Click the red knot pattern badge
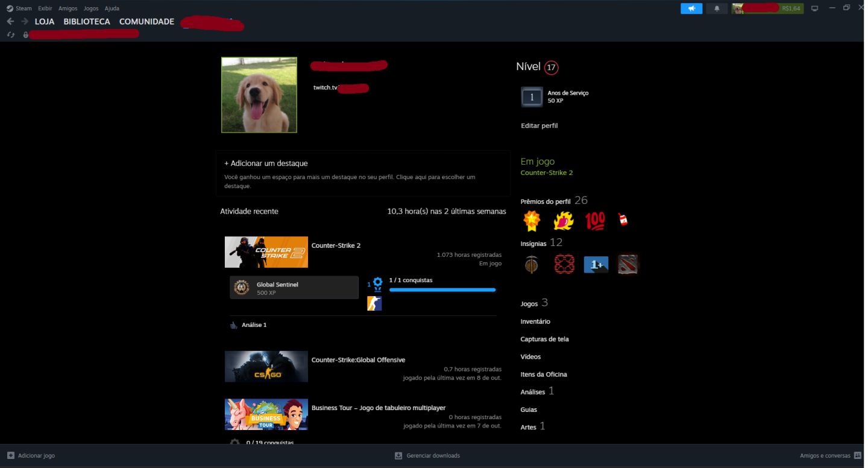This screenshot has height=468, width=868. point(564,264)
